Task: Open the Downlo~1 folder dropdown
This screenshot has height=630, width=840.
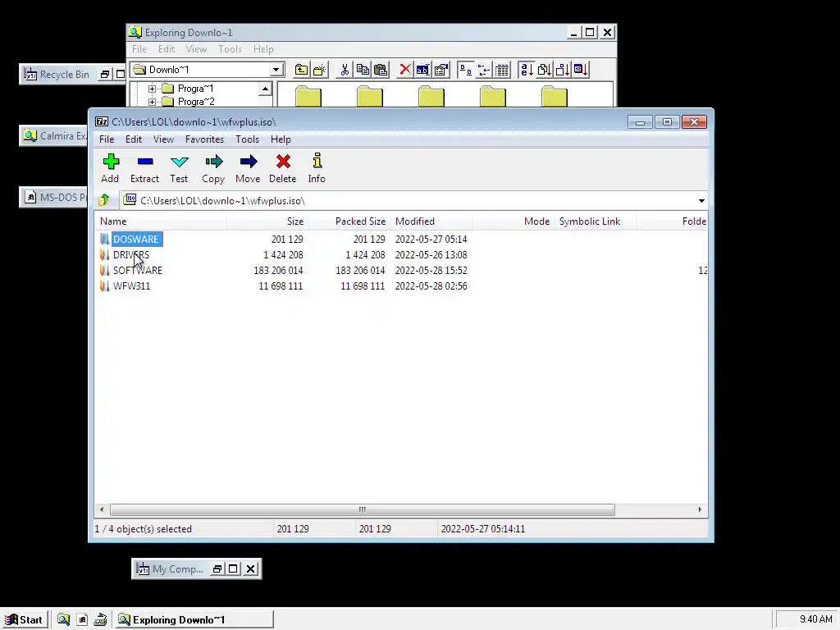Action: (276, 70)
